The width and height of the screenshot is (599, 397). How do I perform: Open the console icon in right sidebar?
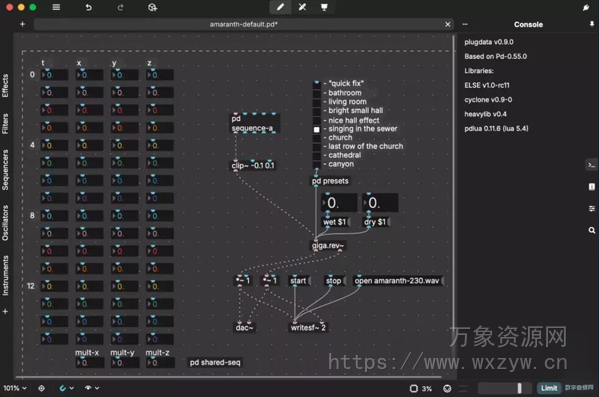[x=592, y=165]
